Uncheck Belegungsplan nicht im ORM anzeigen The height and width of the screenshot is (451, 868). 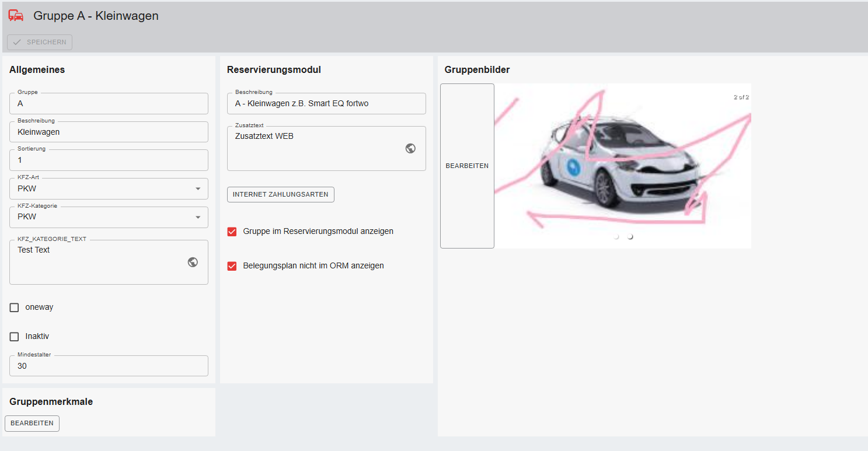(232, 266)
